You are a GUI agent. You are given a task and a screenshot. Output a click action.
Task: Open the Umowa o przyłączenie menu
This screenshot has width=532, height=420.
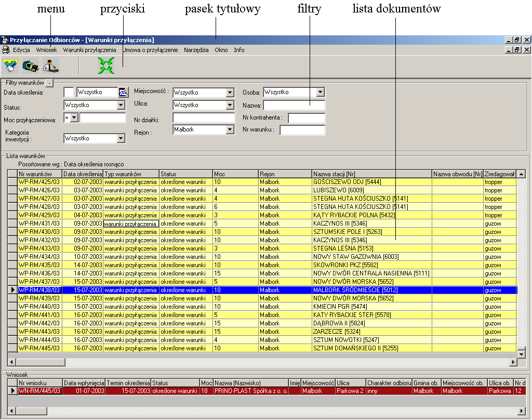[x=150, y=50]
